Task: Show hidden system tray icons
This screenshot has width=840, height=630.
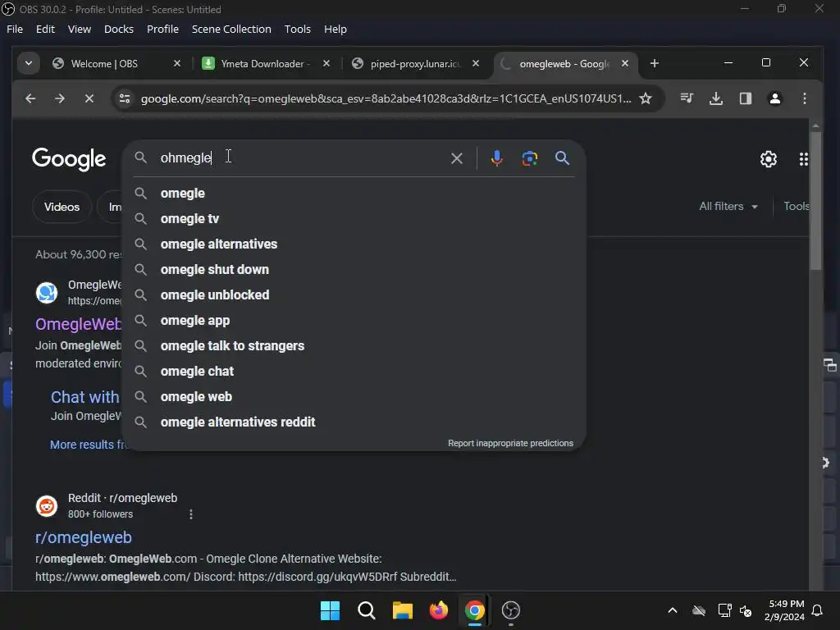Action: [x=673, y=610]
